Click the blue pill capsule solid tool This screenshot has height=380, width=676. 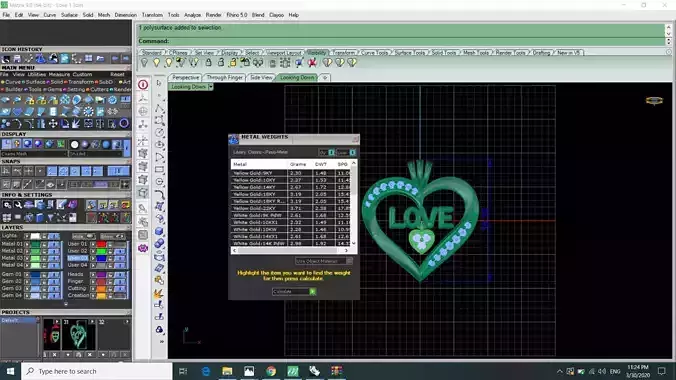click(x=159, y=244)
